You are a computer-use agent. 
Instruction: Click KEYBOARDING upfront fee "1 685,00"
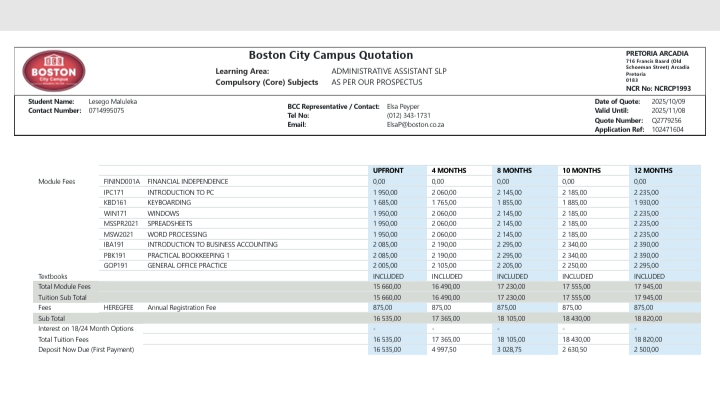pos(385,203)
